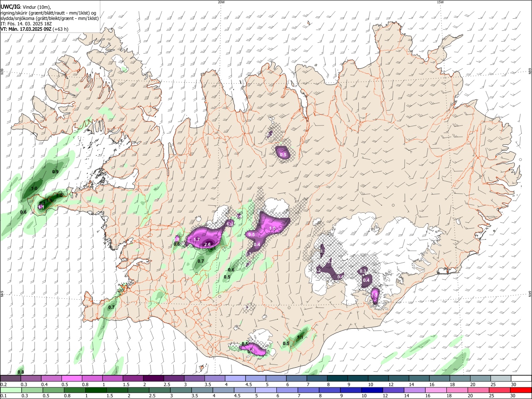Click the '1.5' label in top legend row
This screenshot has height=399, width=532.
(x=126, y=384)
